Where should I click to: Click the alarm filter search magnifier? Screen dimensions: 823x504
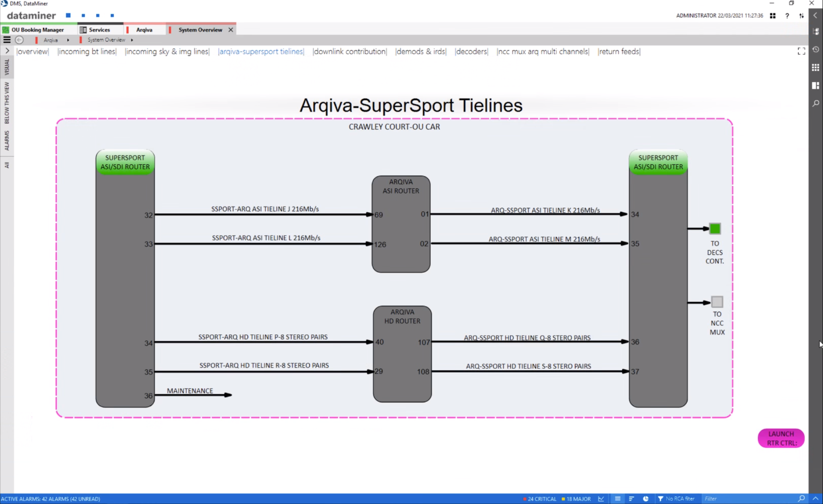(801, 499)
